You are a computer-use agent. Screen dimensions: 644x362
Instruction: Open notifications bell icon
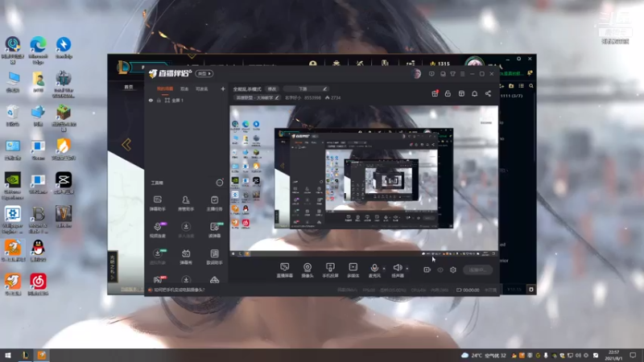coord(474,93)
